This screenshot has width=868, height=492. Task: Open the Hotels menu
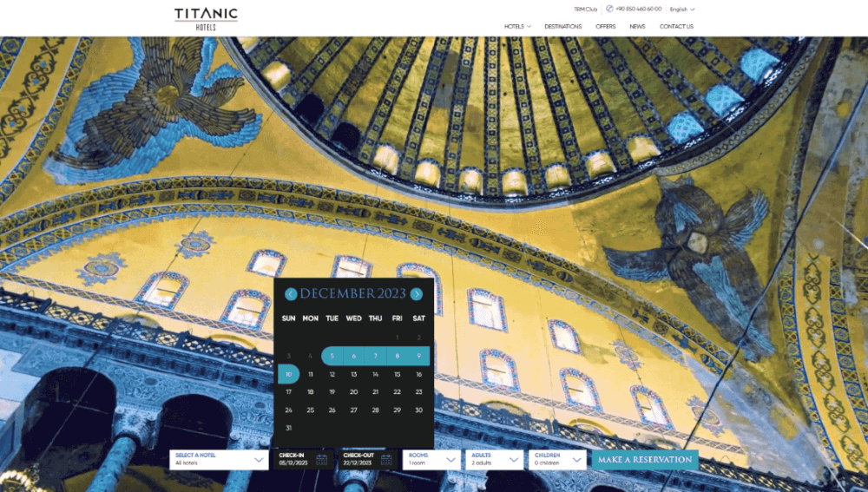coord(517,26)
